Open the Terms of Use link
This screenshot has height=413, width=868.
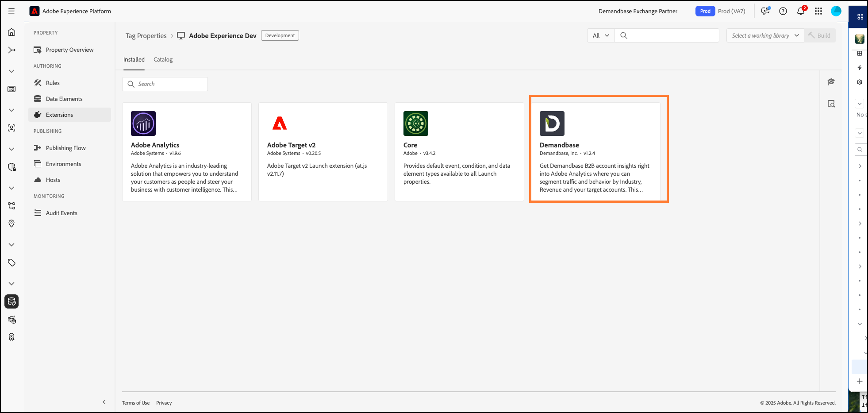click(x=136, y=403)
